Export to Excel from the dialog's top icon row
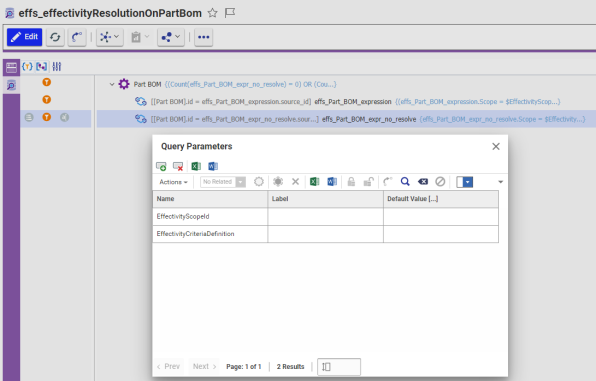The image size is (596, 381). pyautogui.click(x=196, y=166)
